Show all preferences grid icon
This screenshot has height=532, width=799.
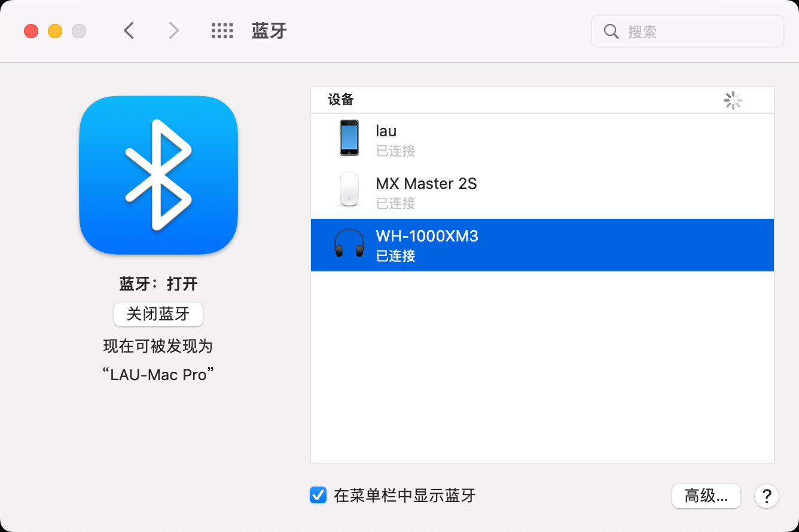pos(222,31)
